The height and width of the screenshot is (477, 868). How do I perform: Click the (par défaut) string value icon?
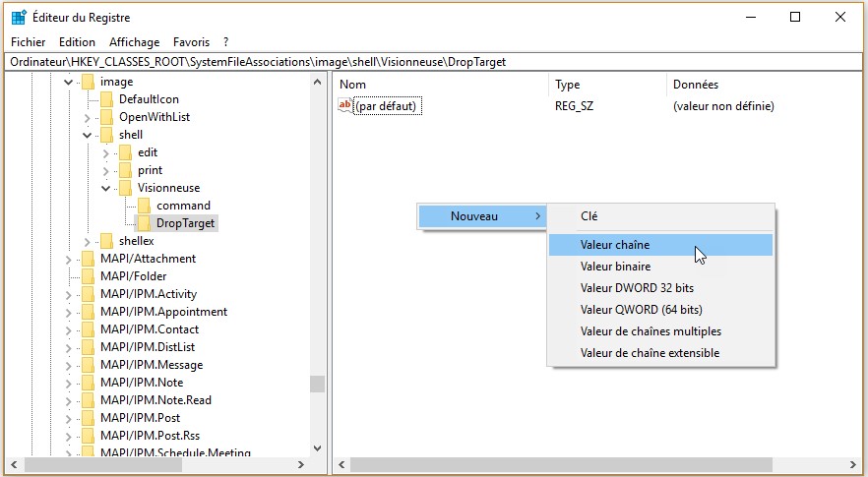coord(345,105)
